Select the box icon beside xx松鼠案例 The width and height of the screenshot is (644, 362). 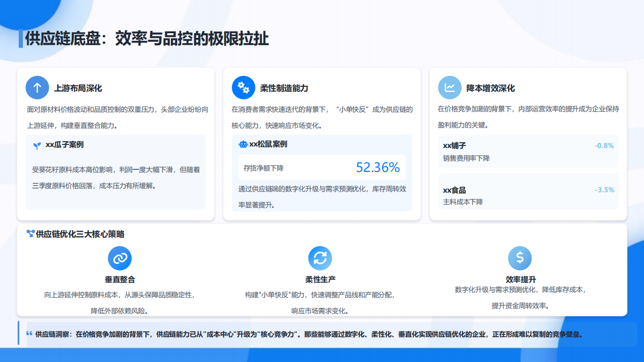242,144
